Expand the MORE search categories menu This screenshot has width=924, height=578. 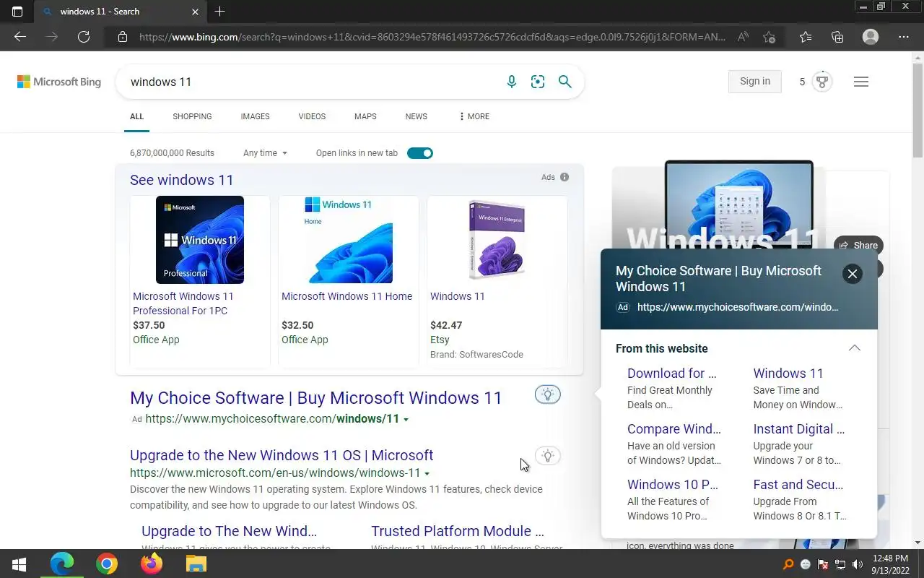474,116
